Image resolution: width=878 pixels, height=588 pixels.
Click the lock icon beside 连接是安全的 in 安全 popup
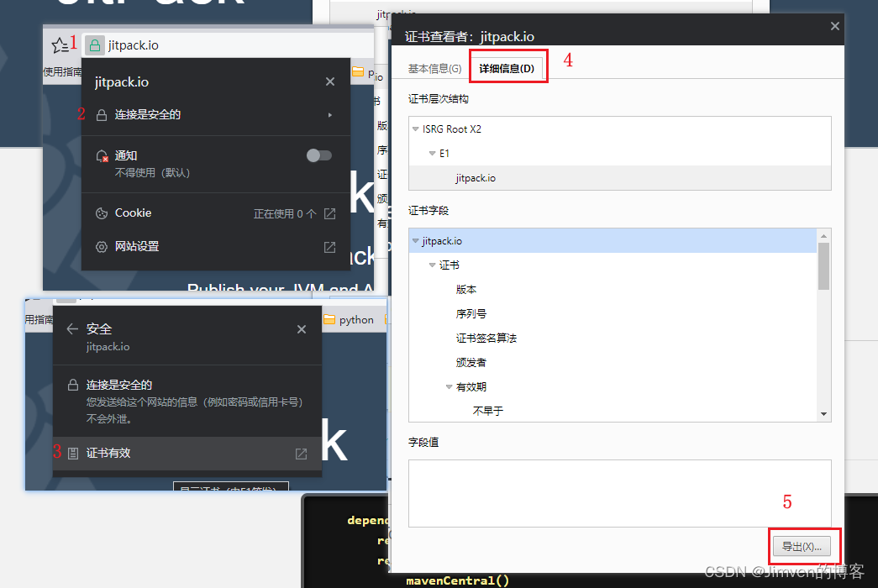tap(73, 385)
